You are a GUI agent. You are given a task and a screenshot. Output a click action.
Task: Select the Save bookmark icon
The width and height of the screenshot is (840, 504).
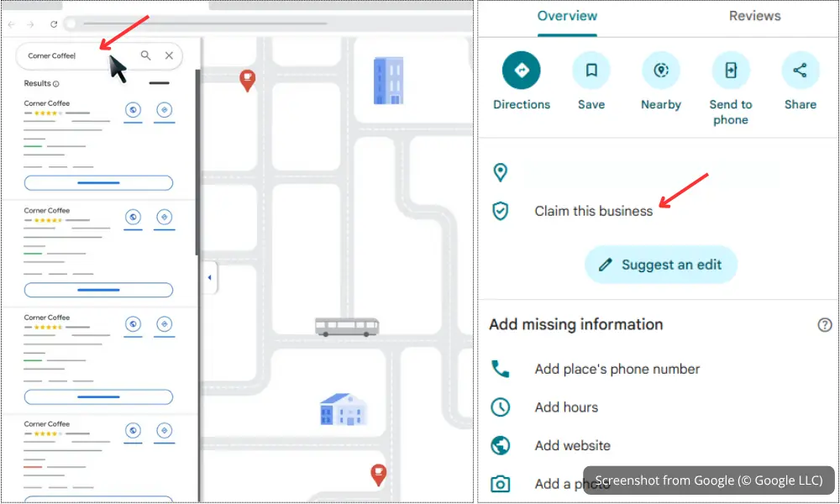(591, 70)
